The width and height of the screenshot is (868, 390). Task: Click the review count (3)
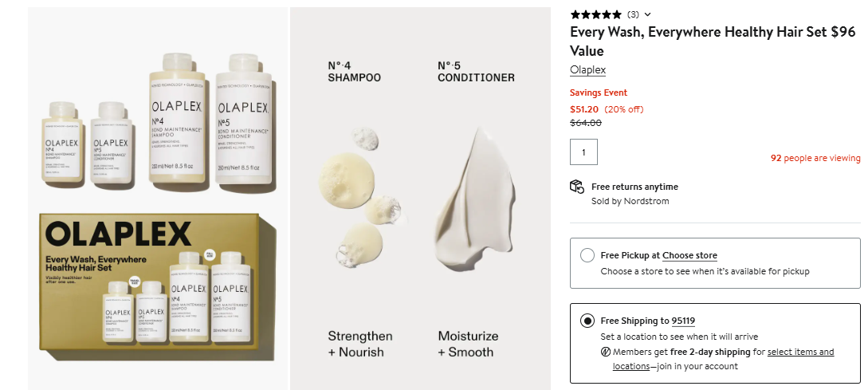[633, 14]
